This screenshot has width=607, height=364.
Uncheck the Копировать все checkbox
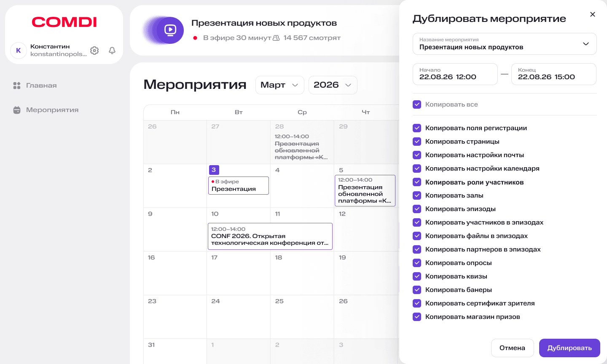[417, 104]
